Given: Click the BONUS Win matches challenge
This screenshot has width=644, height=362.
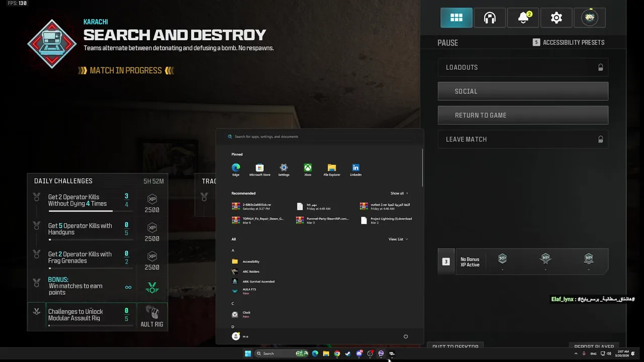Looking at the screenshot, I should [x=97, y=287].
